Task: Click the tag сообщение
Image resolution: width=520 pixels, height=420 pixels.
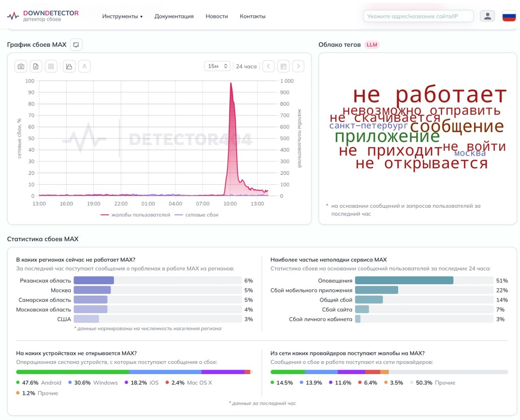Action: [x=457, y=127]
